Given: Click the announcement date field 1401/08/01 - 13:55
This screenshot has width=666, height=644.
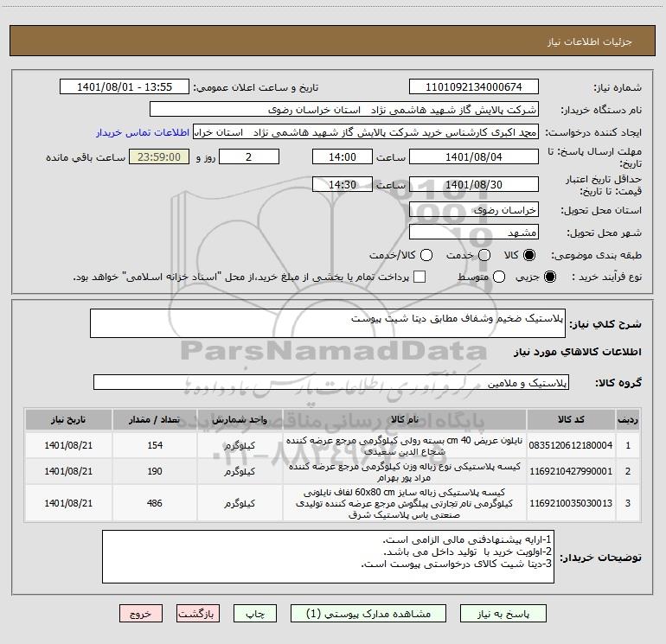Looking at the screenshot, I should [x=125, y=86].
